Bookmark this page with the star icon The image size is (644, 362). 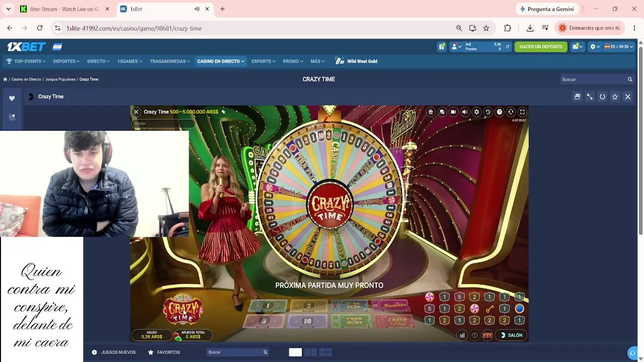(x=486, y=28)
